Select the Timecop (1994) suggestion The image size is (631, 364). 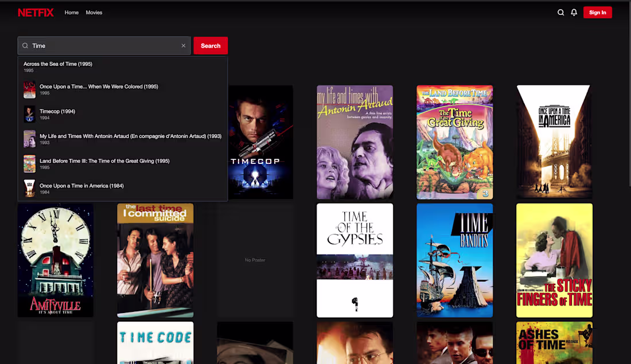[123, 114]
